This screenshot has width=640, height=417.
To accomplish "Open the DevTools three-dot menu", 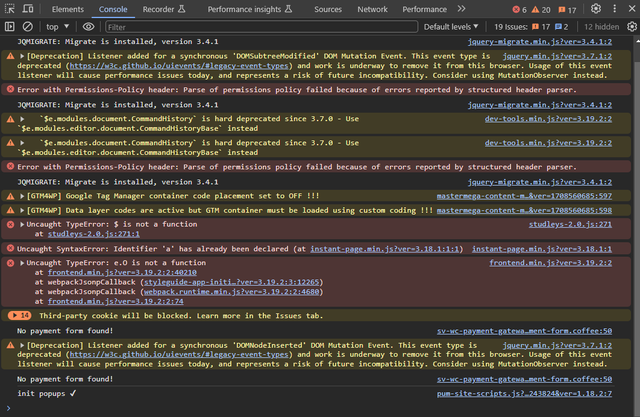I will click(x=614, y=9).
